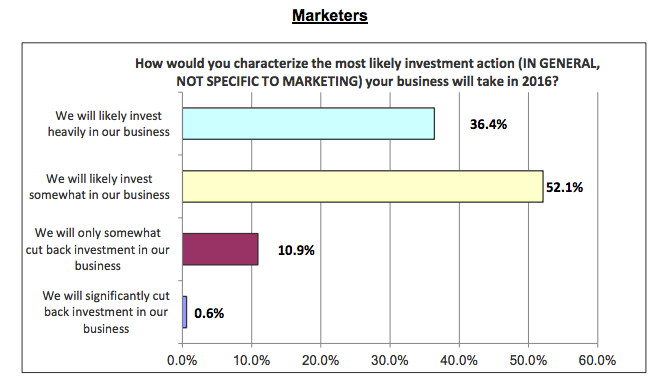662x381 pixels.
Task: Click the 10.0% axis label
Action: (x=252, y=360)
